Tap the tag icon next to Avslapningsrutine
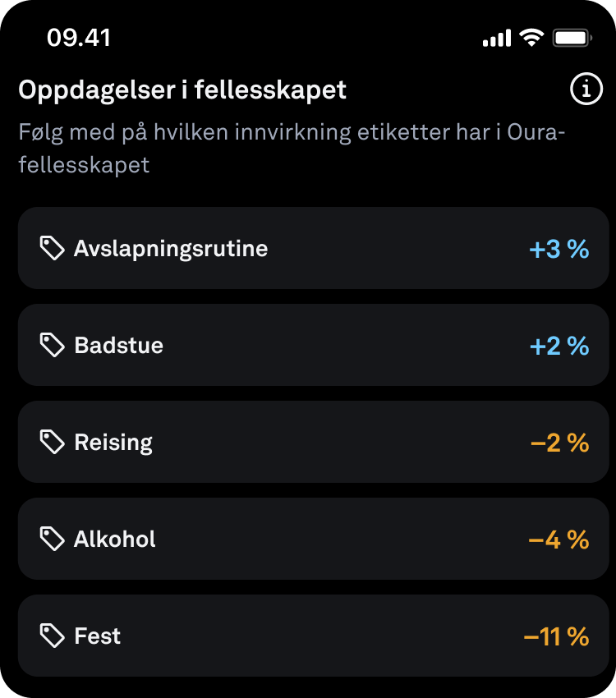 [x=52, y=248]
